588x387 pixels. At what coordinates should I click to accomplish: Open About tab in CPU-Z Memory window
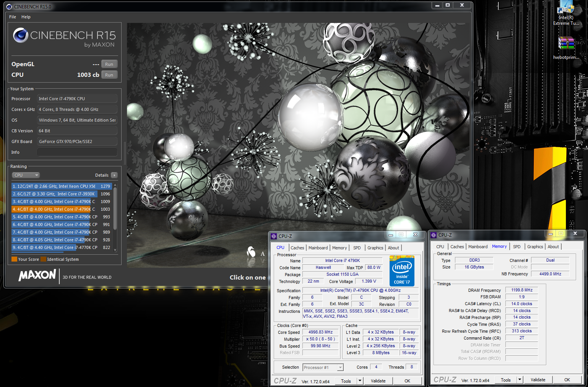553,247
